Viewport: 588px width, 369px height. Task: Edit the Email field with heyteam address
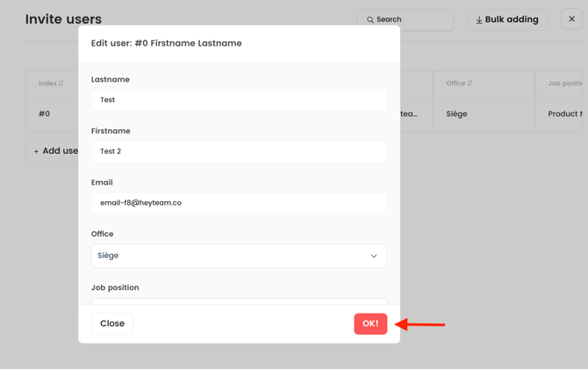pyautogui.click(x=239, y=203)
